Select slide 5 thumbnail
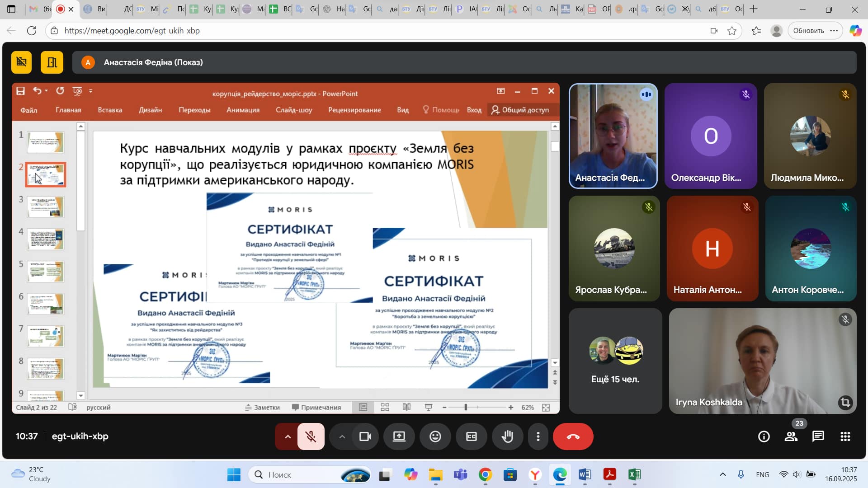Viewport: 868px width, 488px height. pos(46,272)
